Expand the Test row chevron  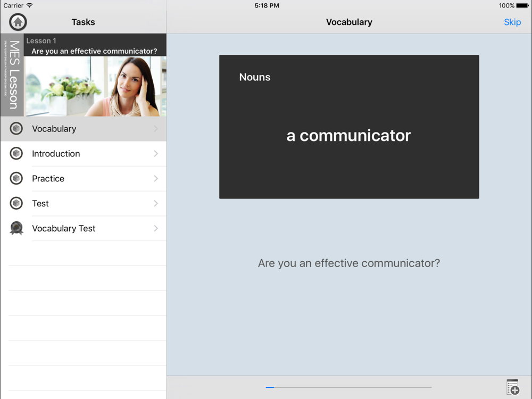[156, 203]
